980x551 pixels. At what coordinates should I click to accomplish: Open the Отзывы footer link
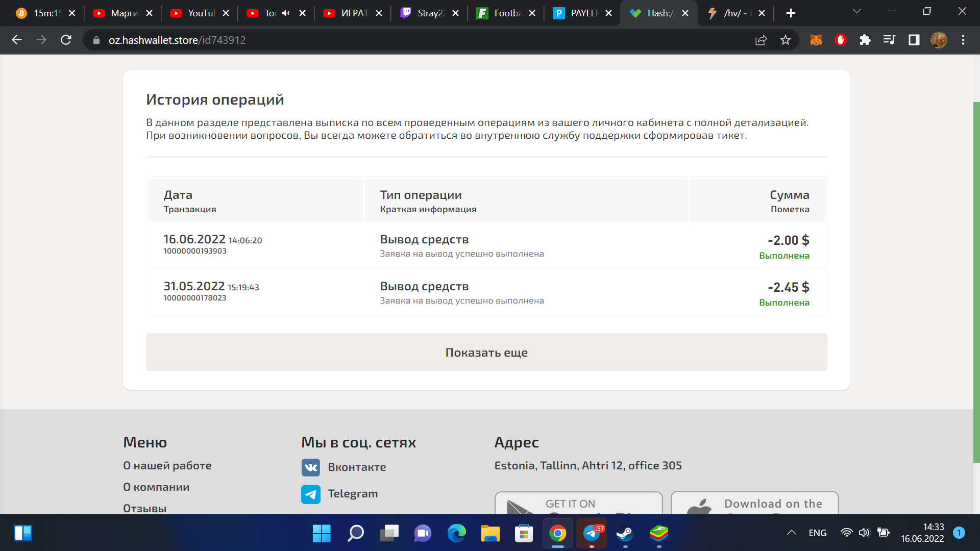click(145, 508)
